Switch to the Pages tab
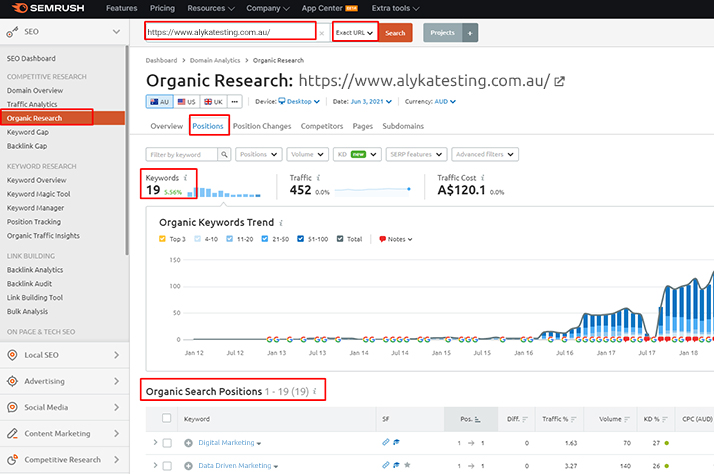 click(x=362, y=126)
